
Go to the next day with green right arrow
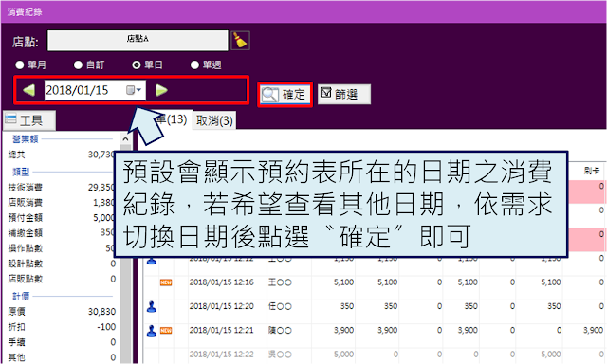(161, 90)
